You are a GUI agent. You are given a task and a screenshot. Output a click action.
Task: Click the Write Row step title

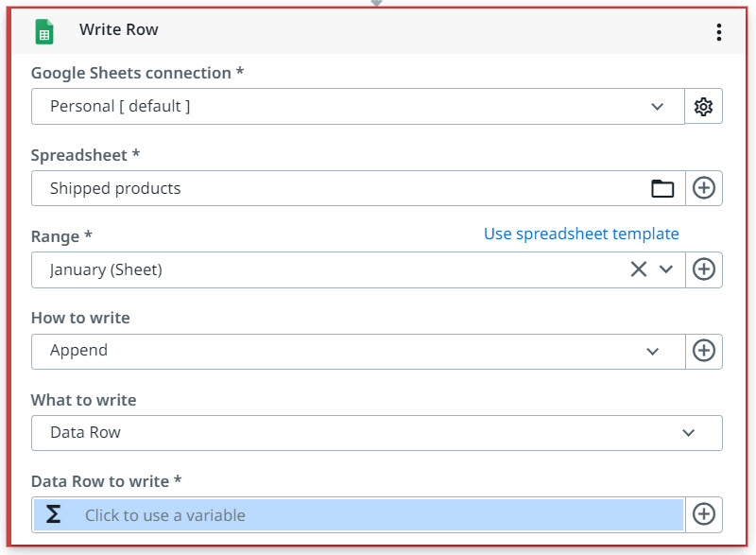point(119,29)
